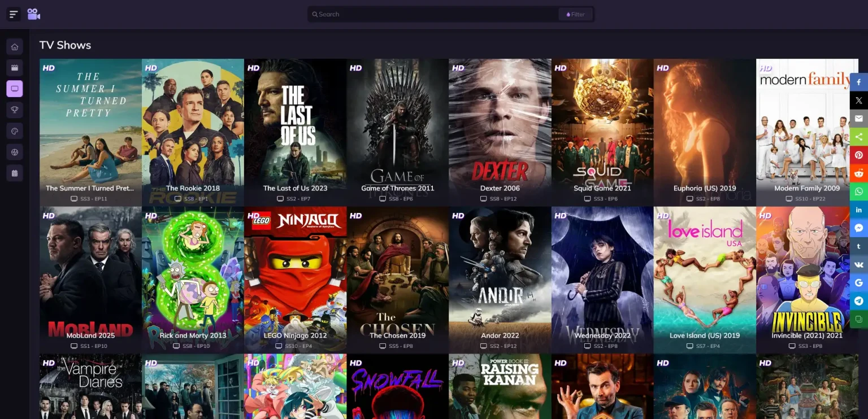
Task: Click the 'Andor 2022' title link
Action: click(x=500, y=335)
